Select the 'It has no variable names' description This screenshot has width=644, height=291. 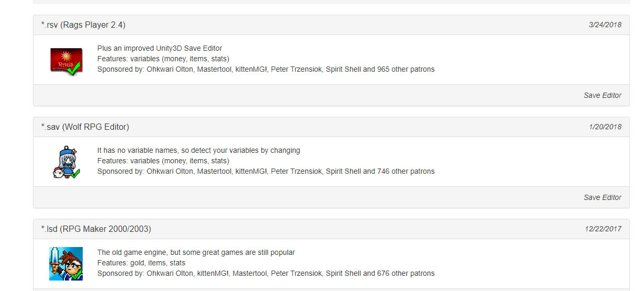pos(198,150)
